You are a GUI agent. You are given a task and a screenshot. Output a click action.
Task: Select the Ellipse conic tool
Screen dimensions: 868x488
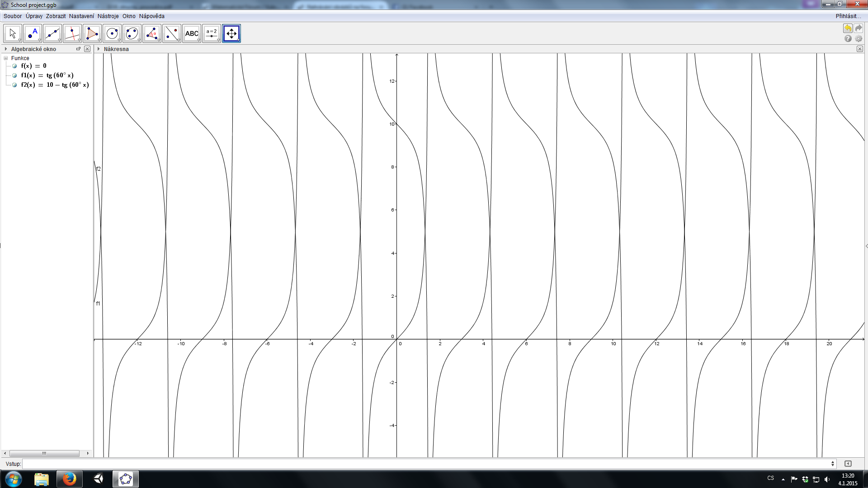click(132, 33)
